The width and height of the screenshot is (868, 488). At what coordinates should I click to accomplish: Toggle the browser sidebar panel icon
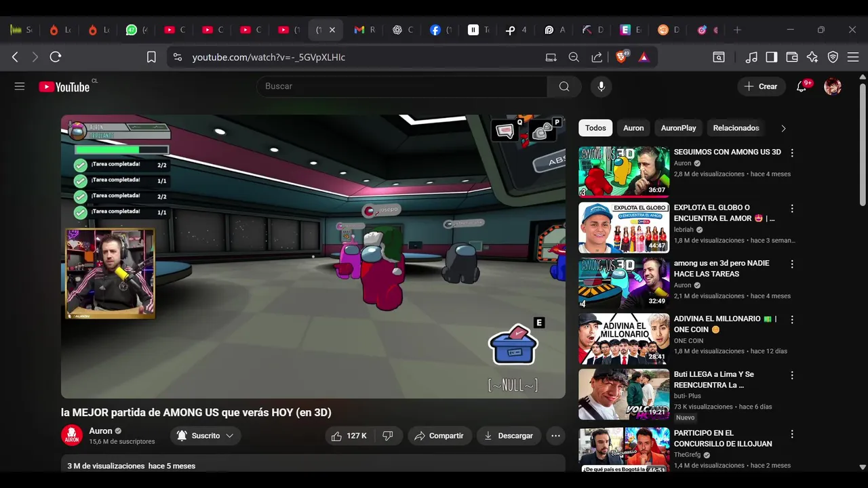(771, 58)
